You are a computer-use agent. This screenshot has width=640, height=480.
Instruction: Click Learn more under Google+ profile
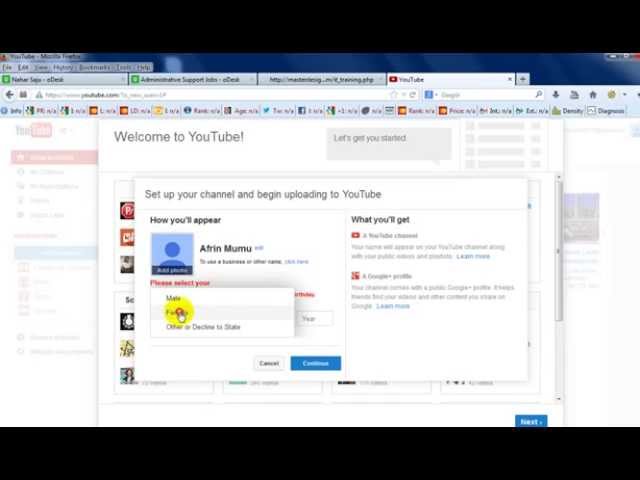coord(393,306)
